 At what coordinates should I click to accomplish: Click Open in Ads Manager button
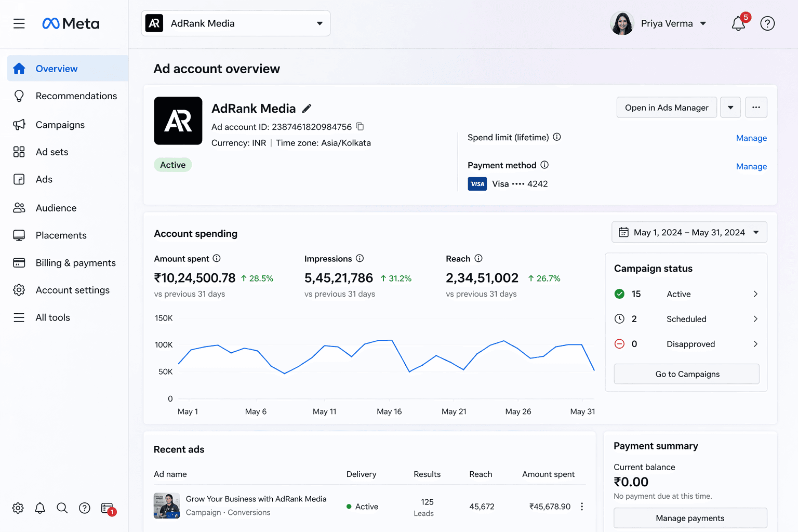click(667, 108)
